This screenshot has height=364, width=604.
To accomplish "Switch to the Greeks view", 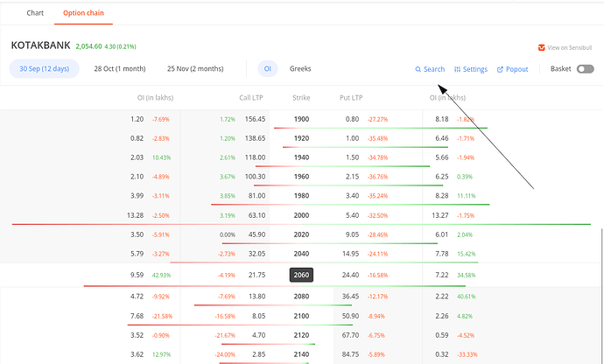I will pyautogui.click(x=300, y=68).
